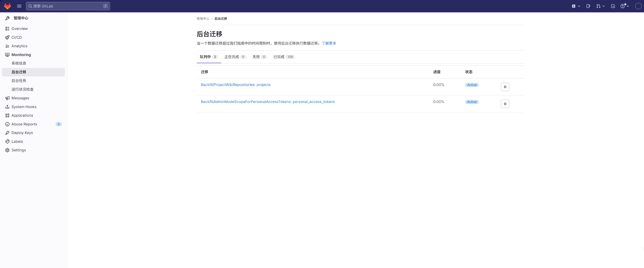Viewport: 644px width, 268px height.
Task: Click the wrench icon next to 管理中心
Action: (8, 18)
